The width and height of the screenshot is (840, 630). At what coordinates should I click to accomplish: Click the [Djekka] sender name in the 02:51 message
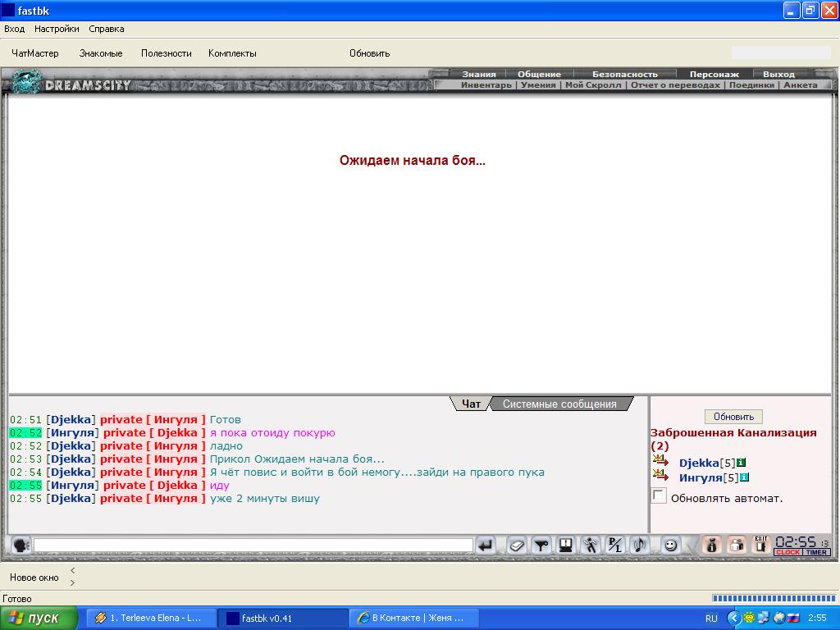coord(71,419)
